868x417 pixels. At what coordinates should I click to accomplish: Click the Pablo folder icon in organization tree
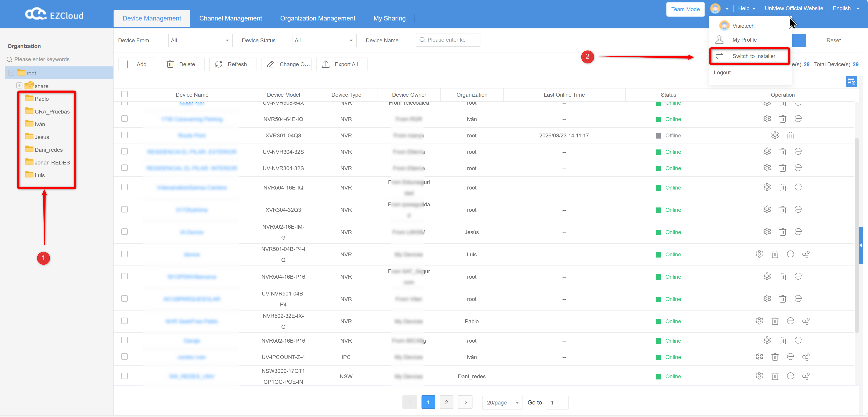click(29, 98)
